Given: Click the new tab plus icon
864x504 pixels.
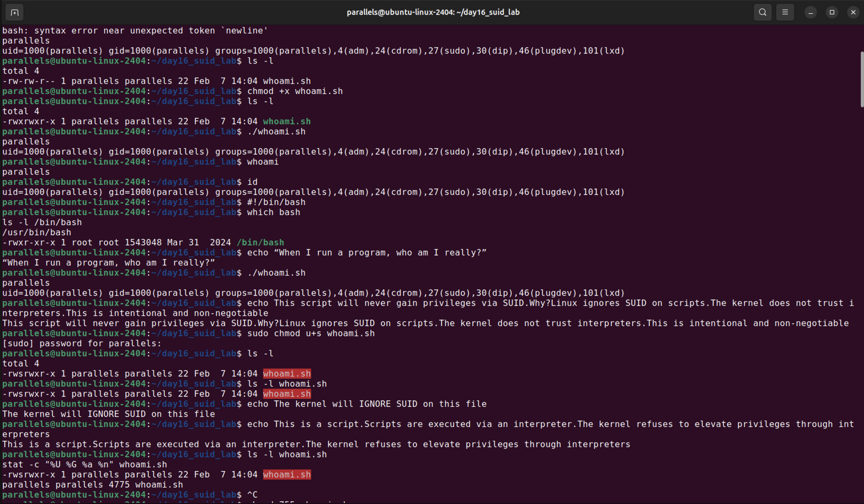Looking at the screenshot, I should (14, 12).
